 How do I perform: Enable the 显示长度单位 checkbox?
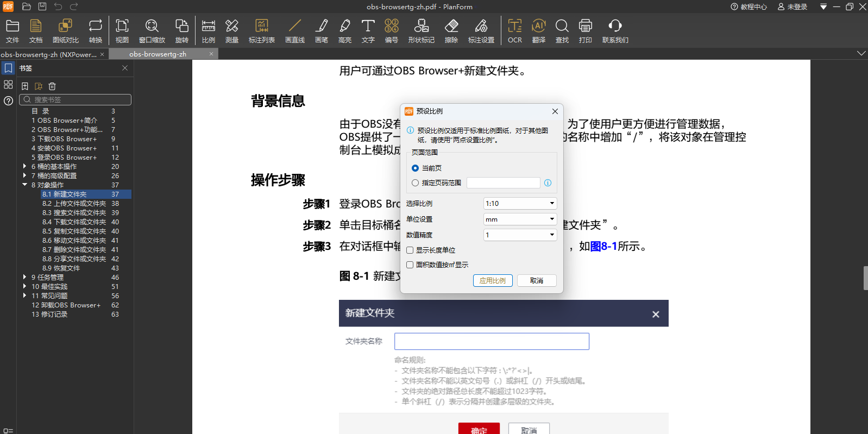point(410,250)
